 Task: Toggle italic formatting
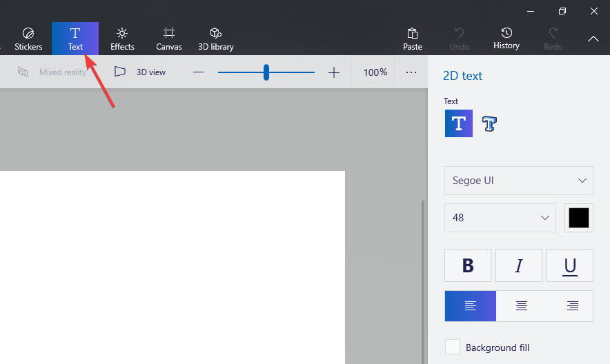click(x=519, y=265)
